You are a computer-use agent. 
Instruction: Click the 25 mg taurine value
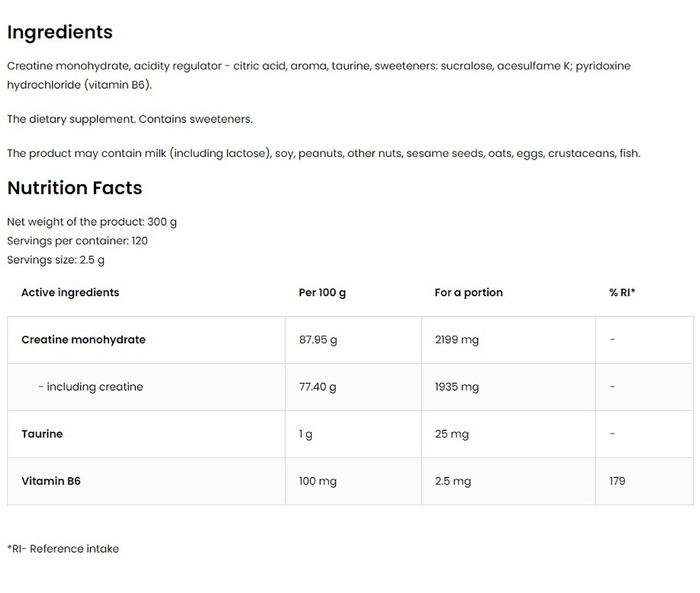click(x=452, y=434)
